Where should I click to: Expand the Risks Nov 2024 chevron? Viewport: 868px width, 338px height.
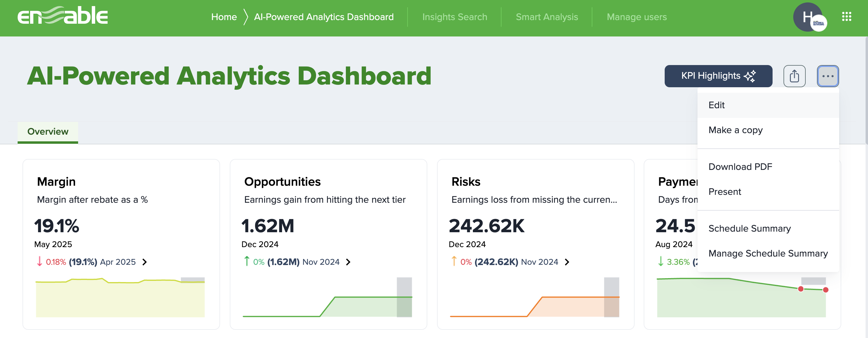(567, 262)
